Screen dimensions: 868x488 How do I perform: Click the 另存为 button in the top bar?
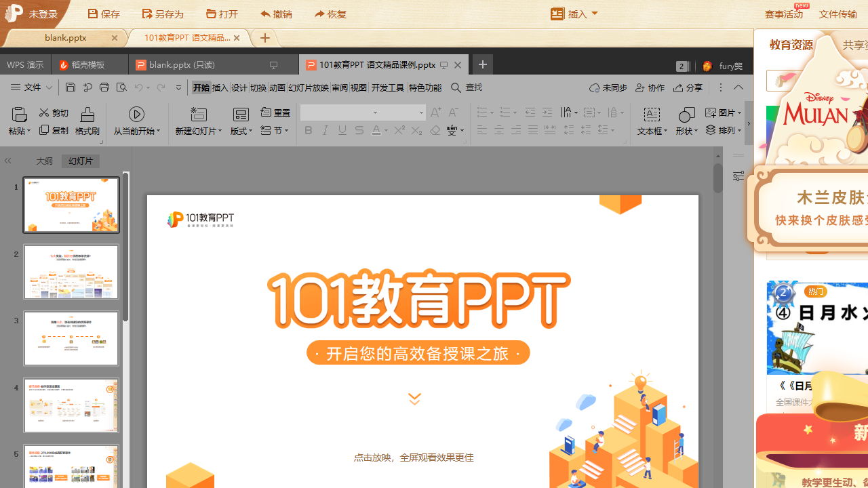[x=163, y=14]
